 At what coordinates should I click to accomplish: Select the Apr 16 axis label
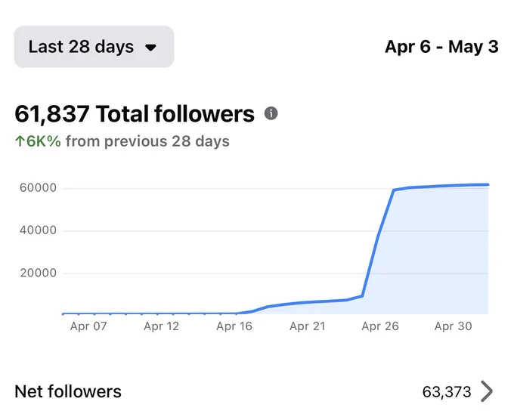(x=234, y=326)
